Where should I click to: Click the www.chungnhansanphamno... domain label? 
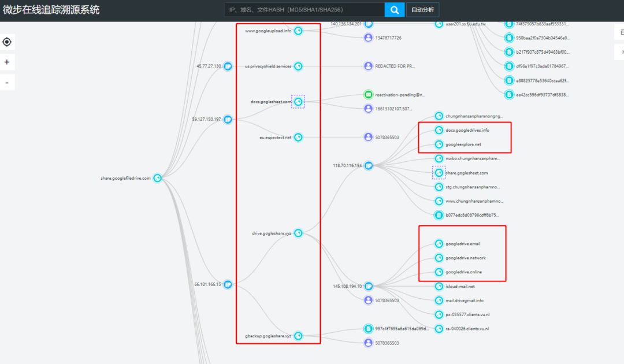pyautogui.click(x=474, y=201)
